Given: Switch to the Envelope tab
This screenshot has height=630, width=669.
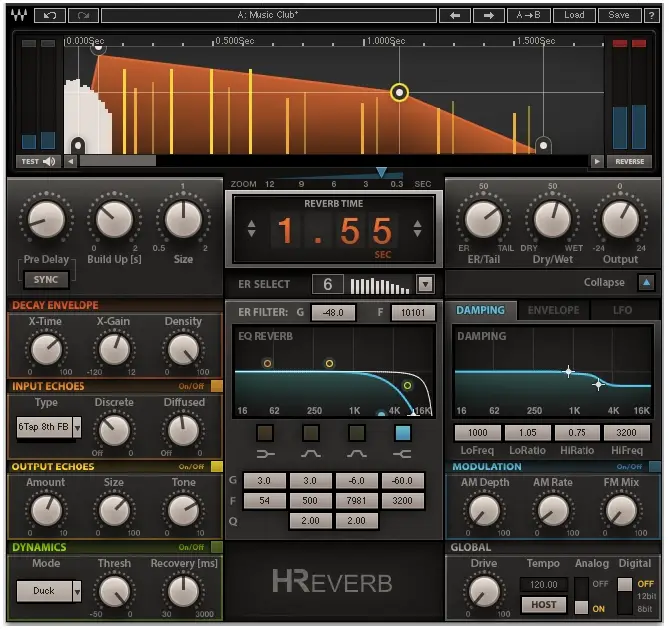Looking at the screenshot, I should 553,311.
